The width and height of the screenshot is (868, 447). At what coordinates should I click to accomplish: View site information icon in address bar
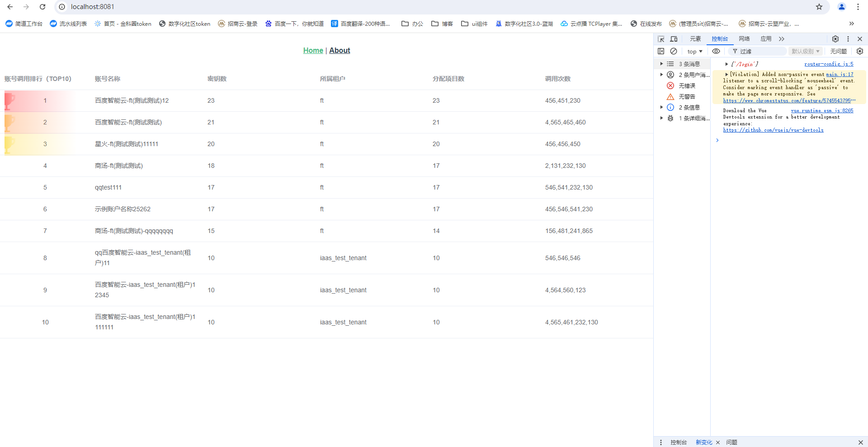[x=62, y=7]
